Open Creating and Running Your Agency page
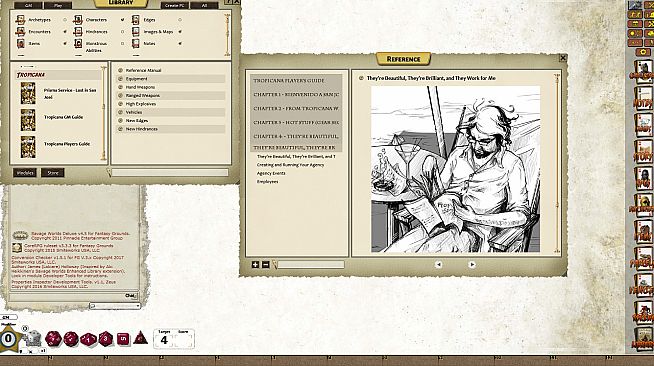Screen dimensions: 654x366 coord(290,165)
